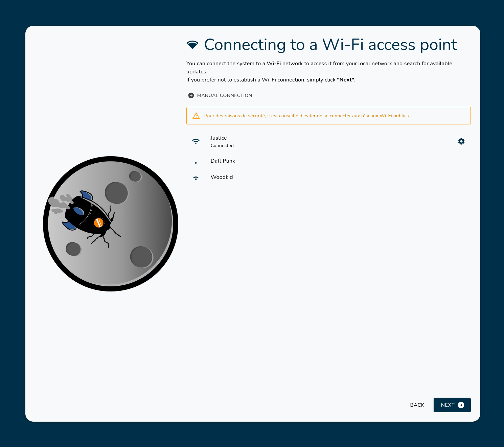Click the arrow icon inside the NEXT button
504x447 pixels.
click(x=461, y=404)
